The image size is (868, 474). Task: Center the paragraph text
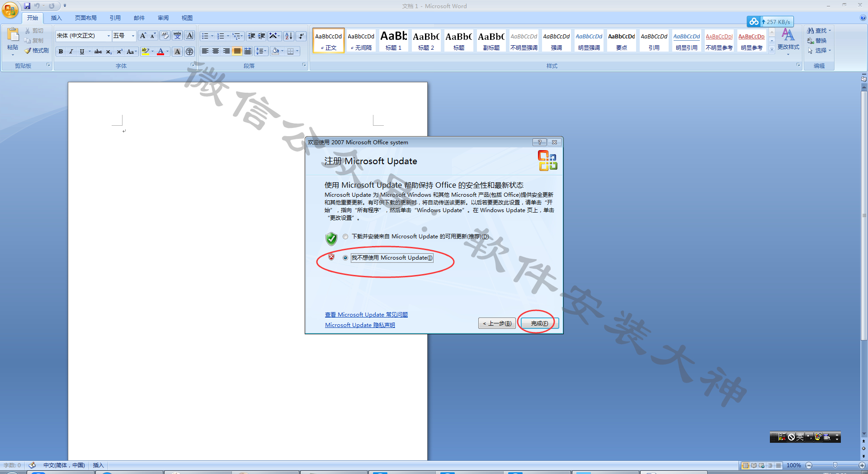pyautogui.click(x=216, y=51)
